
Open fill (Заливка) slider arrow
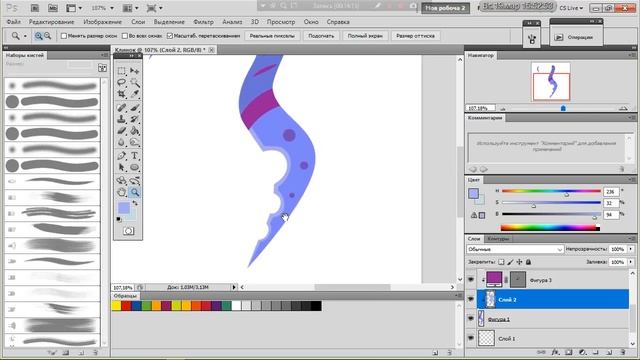click(631, 262)
